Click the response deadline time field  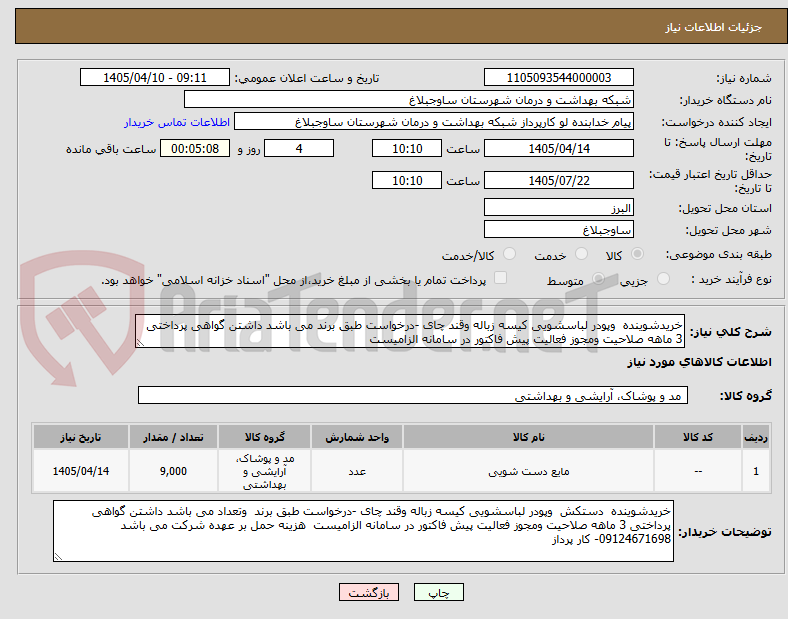click(407, 148)
